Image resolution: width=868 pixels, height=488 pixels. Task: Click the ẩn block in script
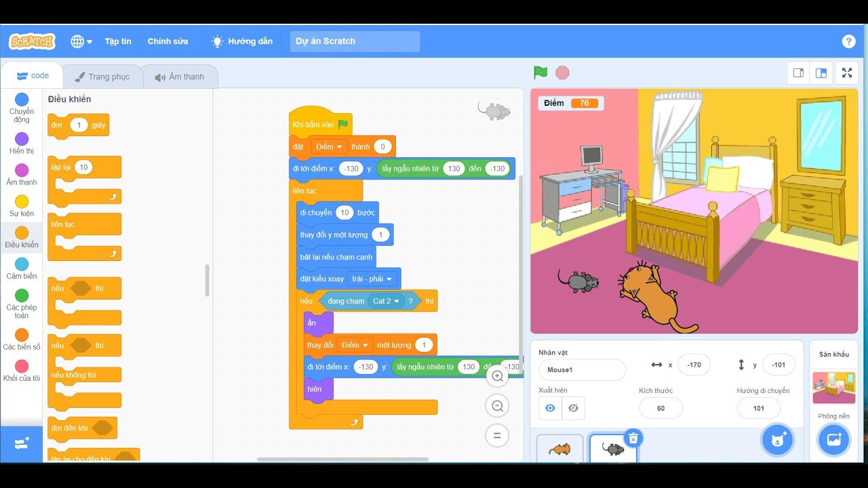[x=318, y=323]
